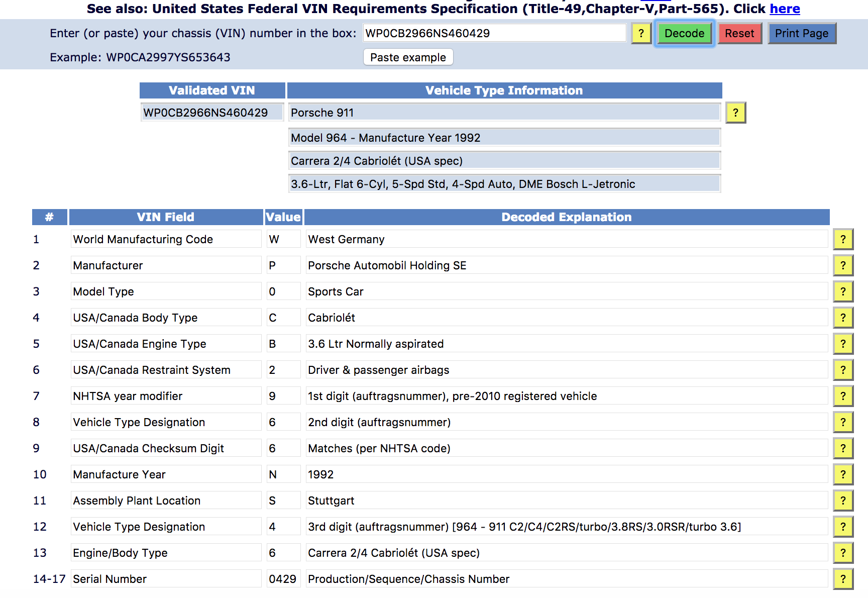Screen dimensions: 868x598
Task: Click the help icon for World Manufacturing Code row
Action: [x=843, y=240]
